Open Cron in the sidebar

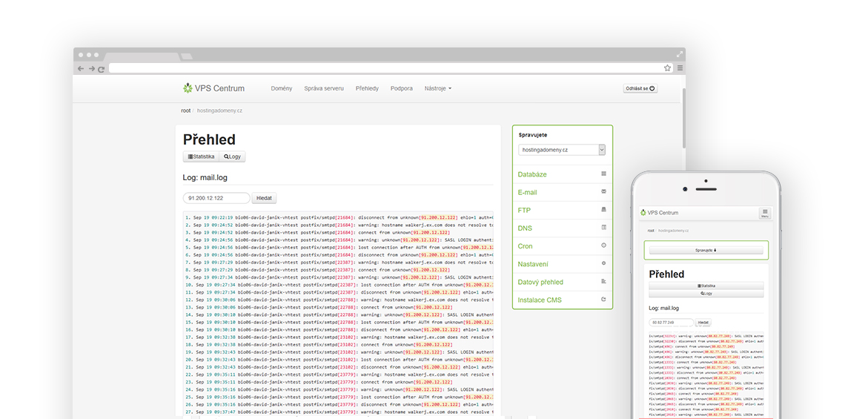[x=525, y=246]
